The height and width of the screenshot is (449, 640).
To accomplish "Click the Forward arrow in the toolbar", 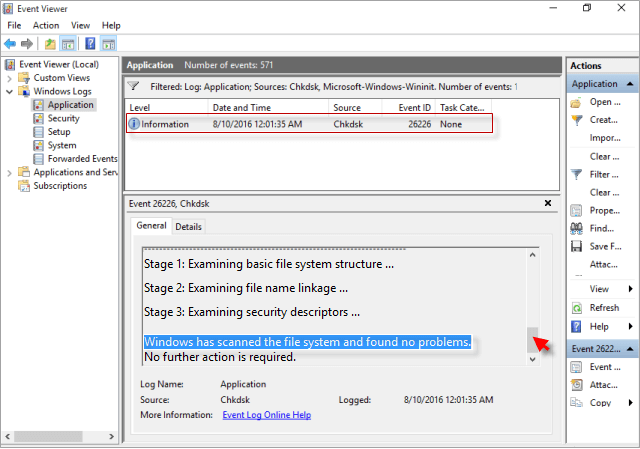I will pos(27,44).
